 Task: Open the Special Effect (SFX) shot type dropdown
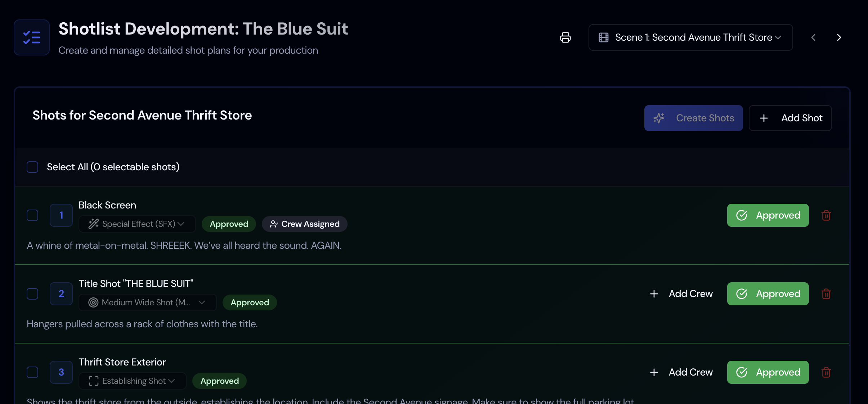[x=137, y=224]
